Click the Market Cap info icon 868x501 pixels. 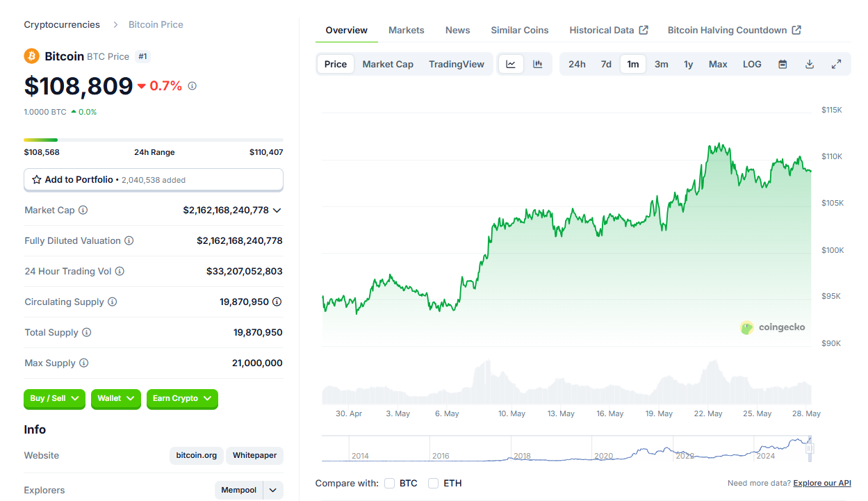tap(83, 210)
